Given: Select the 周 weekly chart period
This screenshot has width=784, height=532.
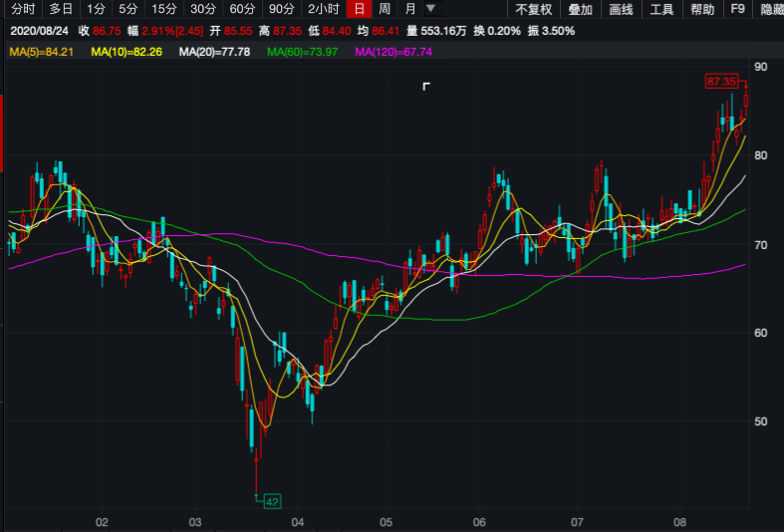Looking at the screenshot, I should [x=384, y=10].
